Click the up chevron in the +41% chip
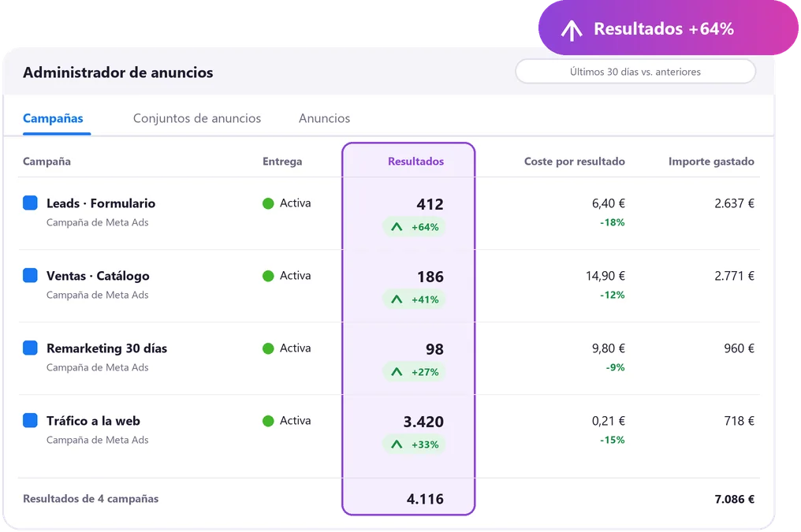Image resolution: width=801 pixels, height=532 pixels. pyautogui.click(x=397, y=299)
